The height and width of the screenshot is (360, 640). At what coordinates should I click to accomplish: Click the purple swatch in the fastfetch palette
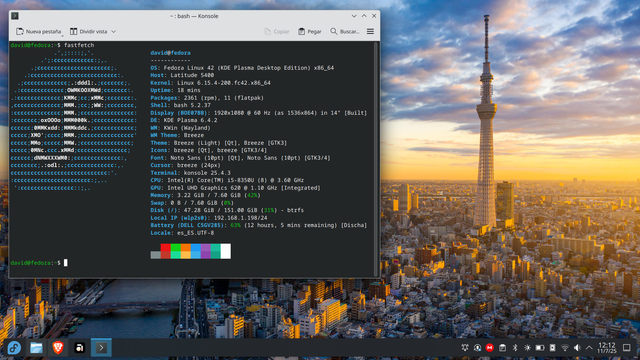206,251
